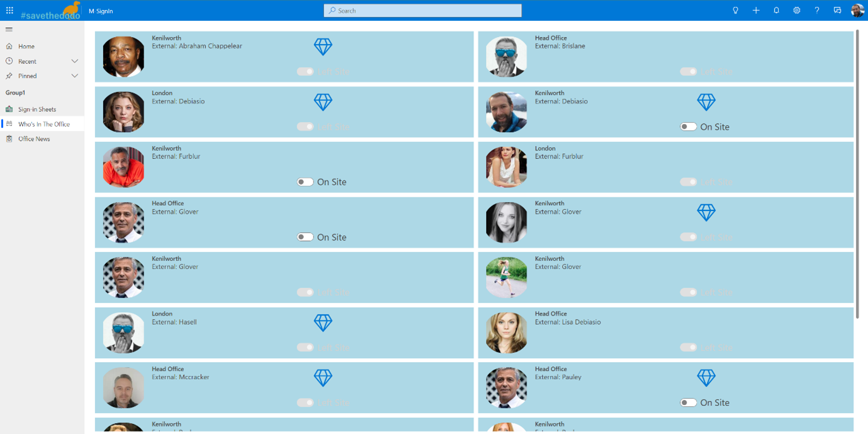Expand the Recent section chevron
The height and width of the screenshot is (434, 868).
75,61
